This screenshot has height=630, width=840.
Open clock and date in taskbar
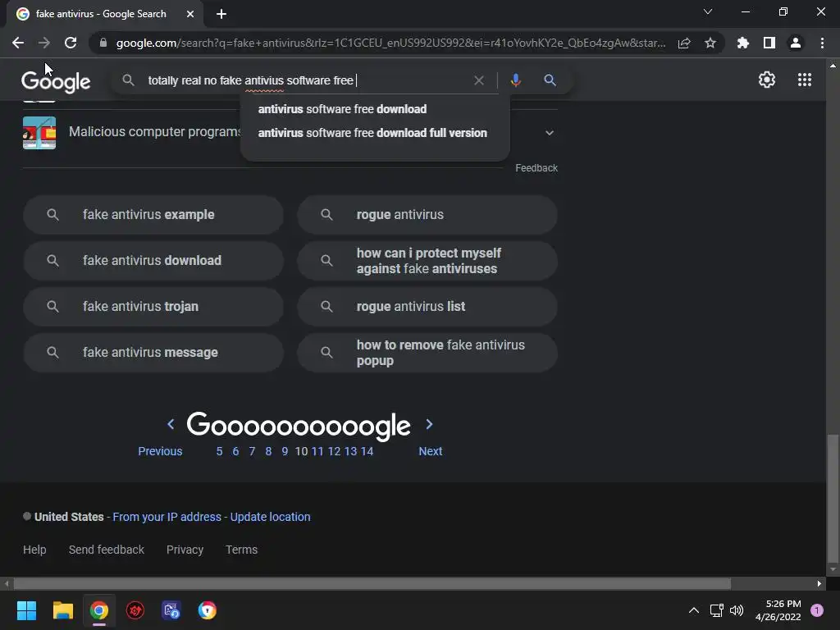(778, 610)
